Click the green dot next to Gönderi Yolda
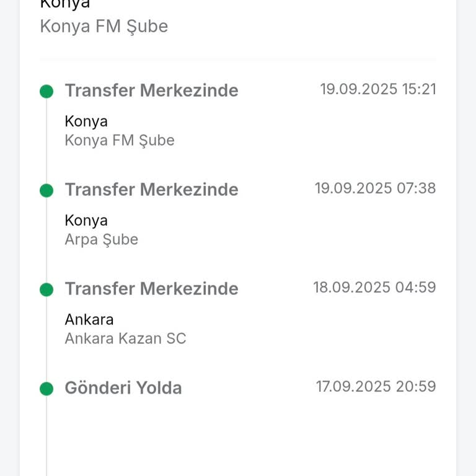This screenshot has width=476, height=476. (x=46, y=389)
